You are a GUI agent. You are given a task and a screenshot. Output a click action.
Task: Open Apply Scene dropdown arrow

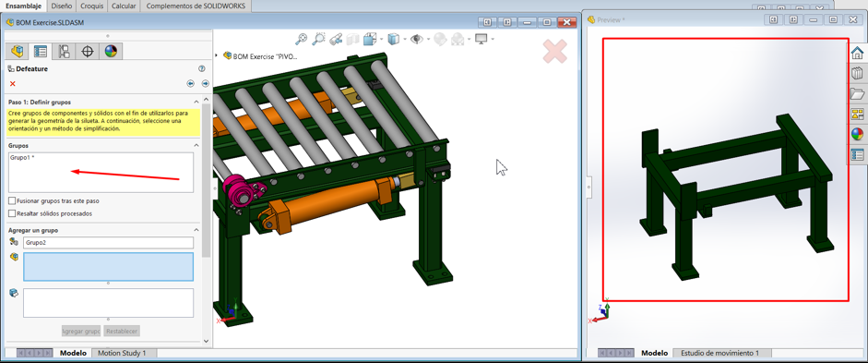[469, 40]
